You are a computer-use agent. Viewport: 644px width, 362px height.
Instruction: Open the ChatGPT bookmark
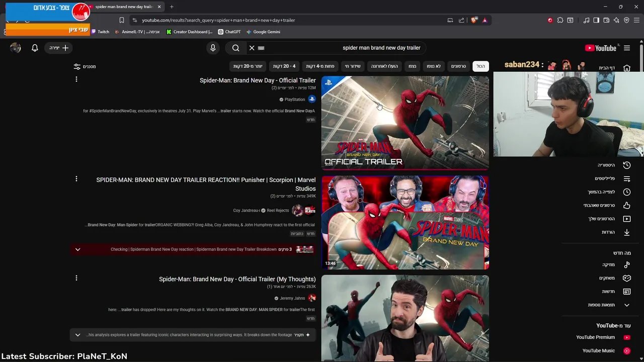point(229,32)
